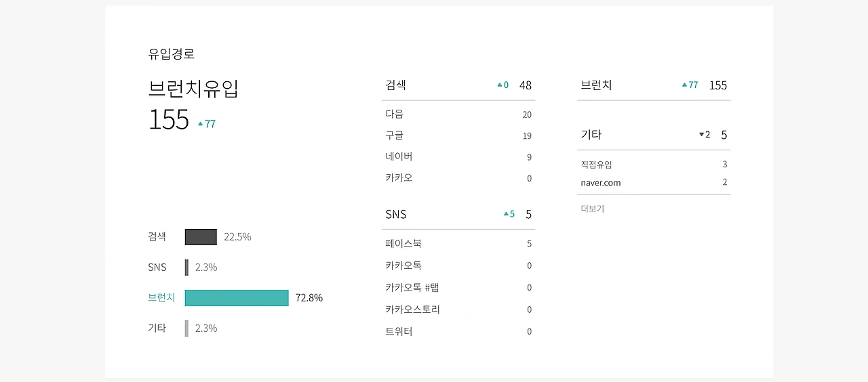Image resolution: width=868 pixels, height=382 pixels.
Task: Select the 검색 label in chart legend
Action: coord(157,236)
